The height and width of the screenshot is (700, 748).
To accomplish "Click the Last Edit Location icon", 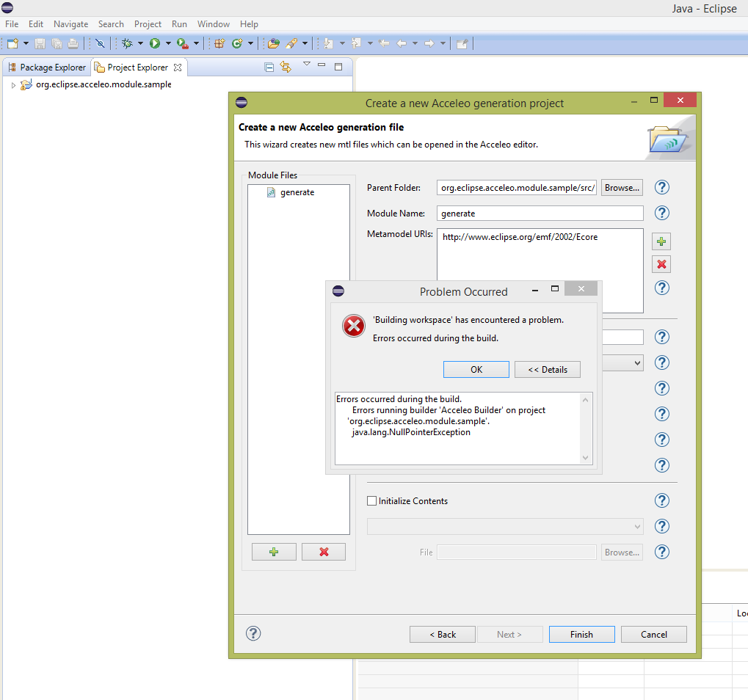I will tap(384, 43).
